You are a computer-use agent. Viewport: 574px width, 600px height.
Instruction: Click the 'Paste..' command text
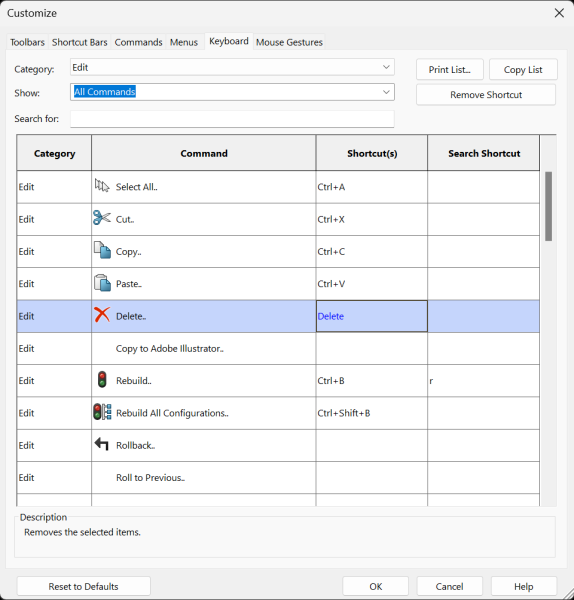129,284
